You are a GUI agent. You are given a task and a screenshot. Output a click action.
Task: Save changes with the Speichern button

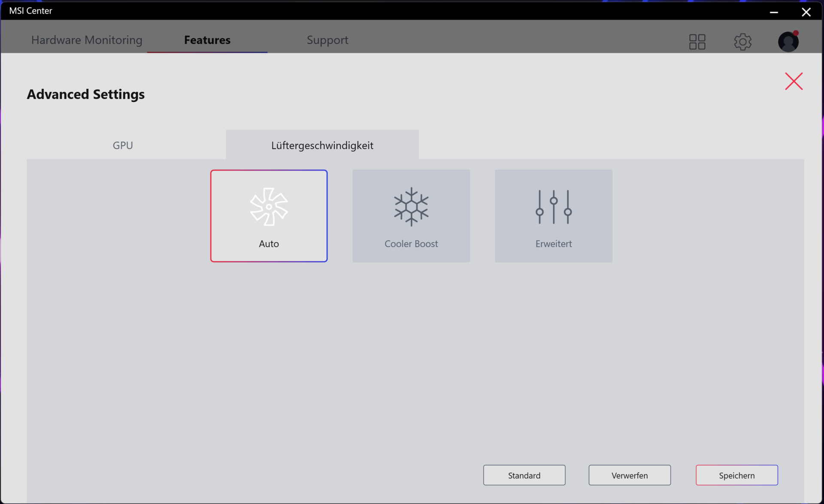pos(736,475)
